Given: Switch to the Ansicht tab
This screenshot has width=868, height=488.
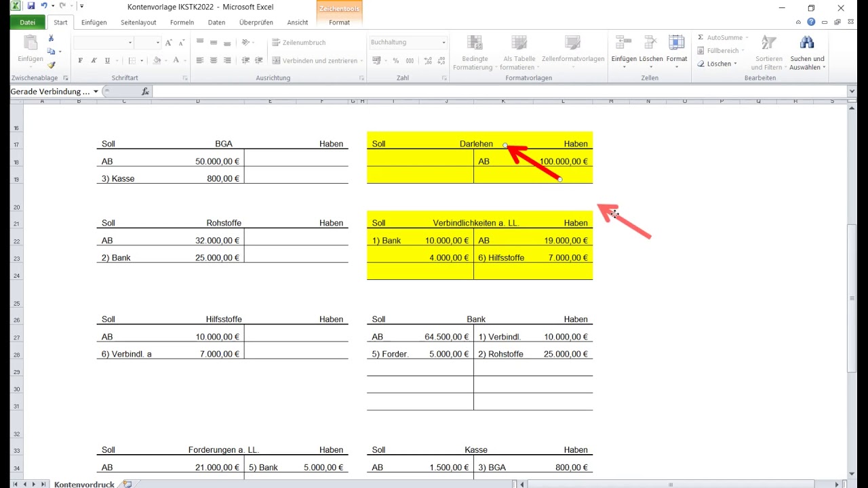Looking at the screenshot, I should click(297, 22).
